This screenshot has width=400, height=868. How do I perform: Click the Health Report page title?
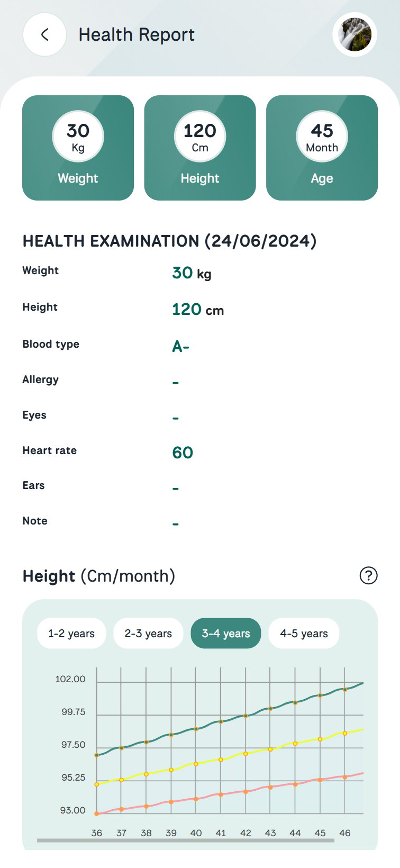(137, 35)
